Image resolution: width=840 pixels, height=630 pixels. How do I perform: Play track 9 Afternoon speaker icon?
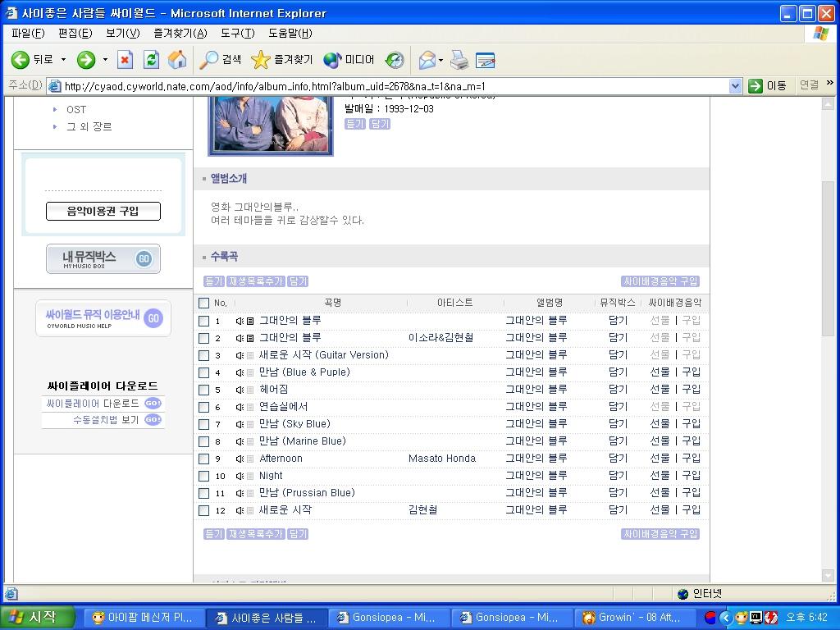point(240,459)
